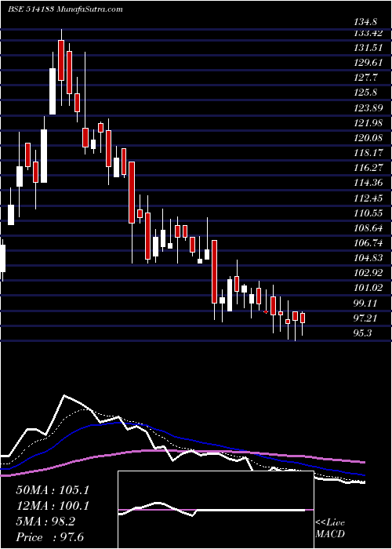Screen dimensions: 392x549
Task: Click the 120.08 price axis label
Action: (369, 137)
